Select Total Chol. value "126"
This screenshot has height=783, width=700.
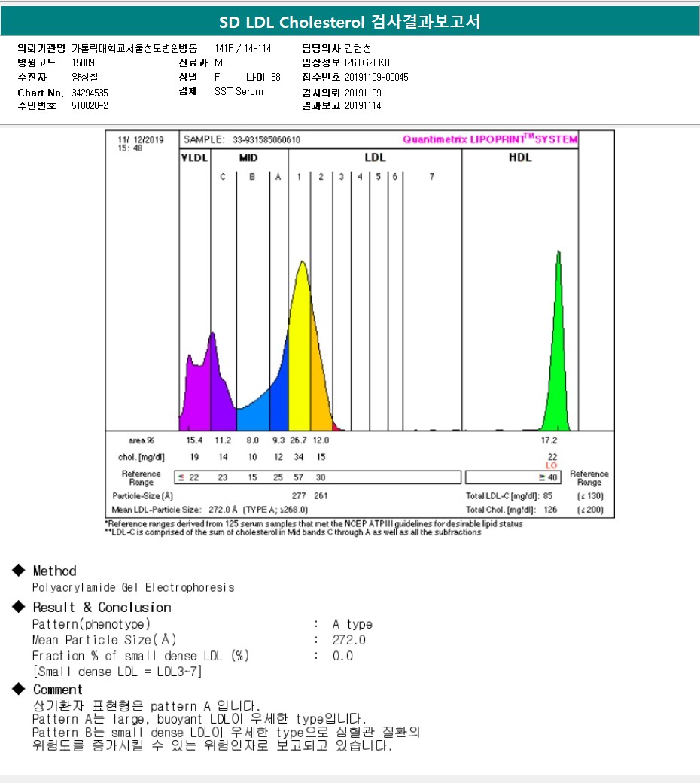coord(550,510)
